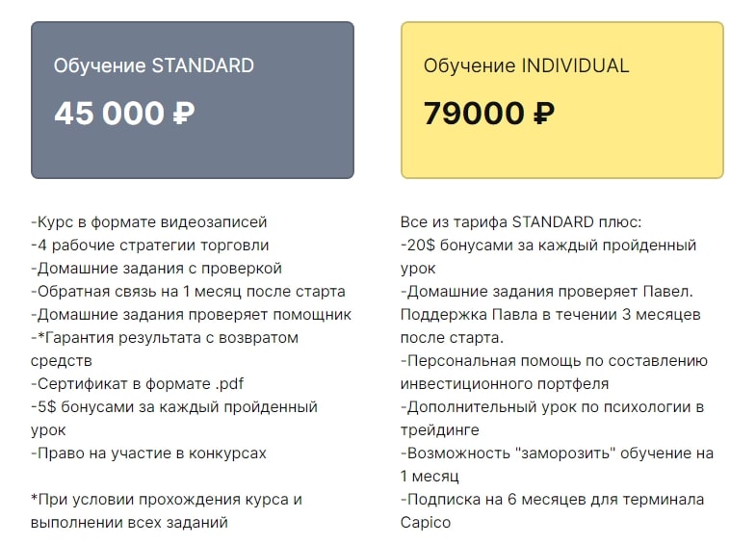This screenshot has width=756, height=544.
Task: Click "Домашние задания с проверкой" item
Action: [156, 269]
